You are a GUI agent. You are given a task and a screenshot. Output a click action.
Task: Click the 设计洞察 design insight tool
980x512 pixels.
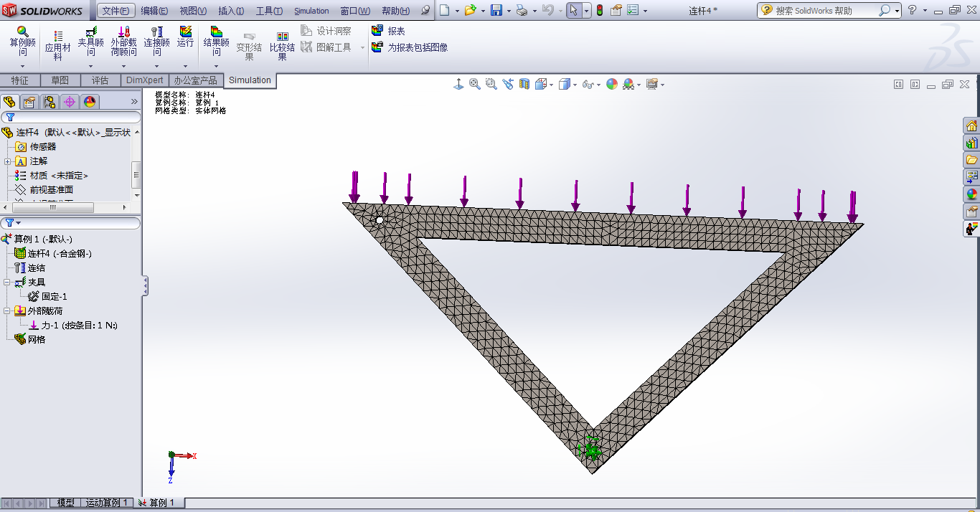[326, 31]
